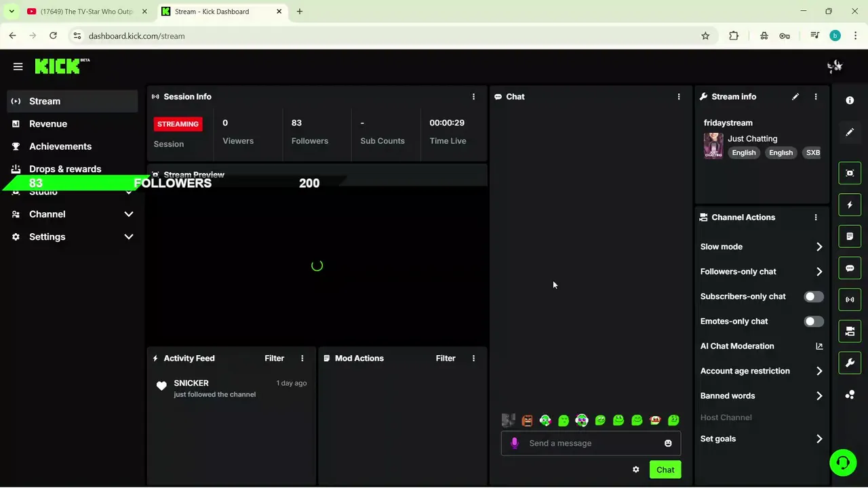Click SNICKER in the Activity Feed

coord(191,383)
